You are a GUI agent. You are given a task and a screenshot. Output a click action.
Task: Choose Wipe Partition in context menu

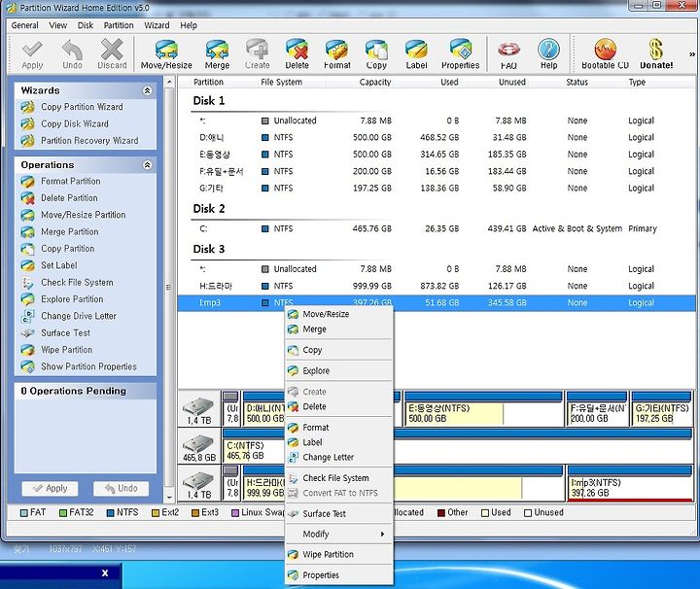[x=339, y=555]
